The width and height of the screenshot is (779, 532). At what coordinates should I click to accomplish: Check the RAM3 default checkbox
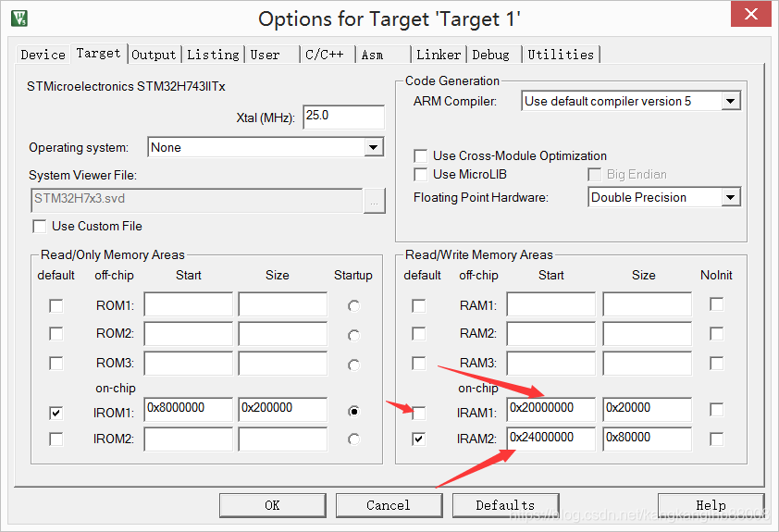pyautogui.click(x=419, y=363)
